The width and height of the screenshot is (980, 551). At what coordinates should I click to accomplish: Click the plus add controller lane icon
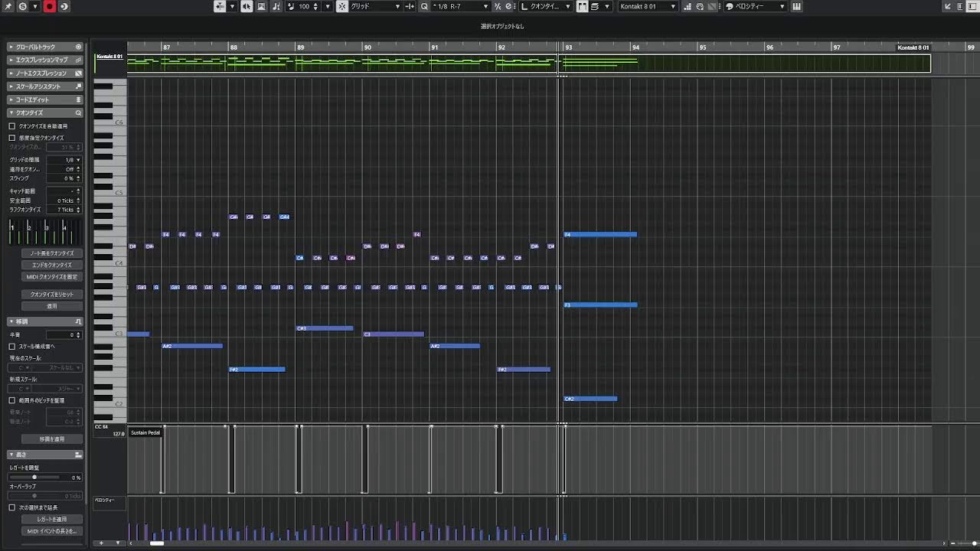pyautogui.click(x=101, y=543)
